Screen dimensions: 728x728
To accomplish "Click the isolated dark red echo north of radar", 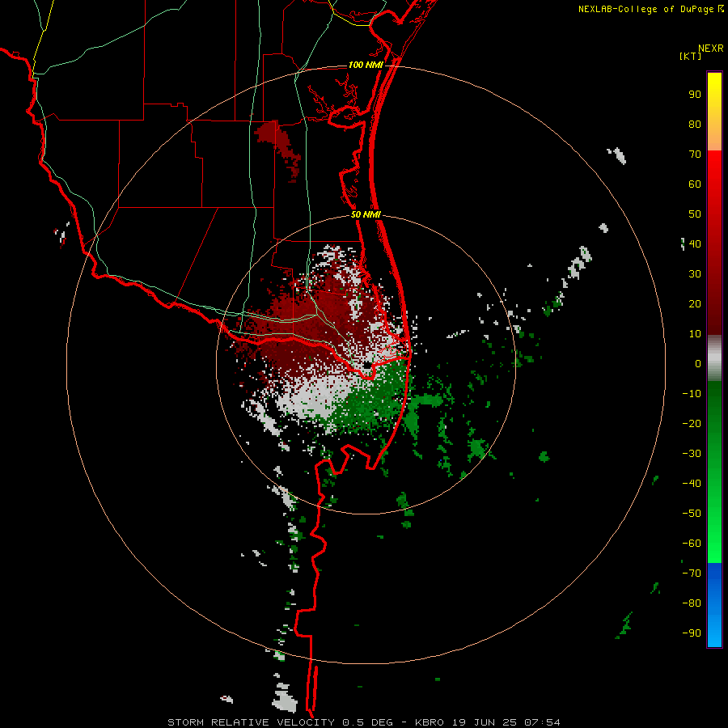I will 278,150.
